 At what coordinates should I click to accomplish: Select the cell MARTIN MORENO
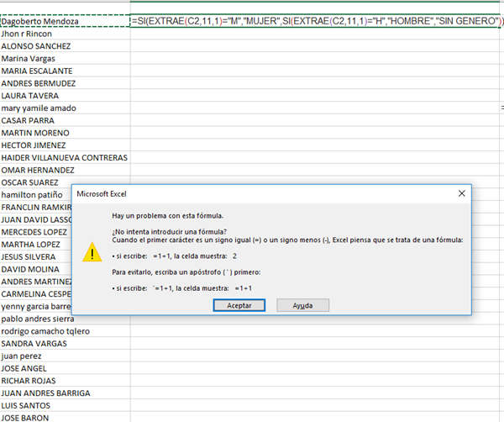[x=66, y=133]
